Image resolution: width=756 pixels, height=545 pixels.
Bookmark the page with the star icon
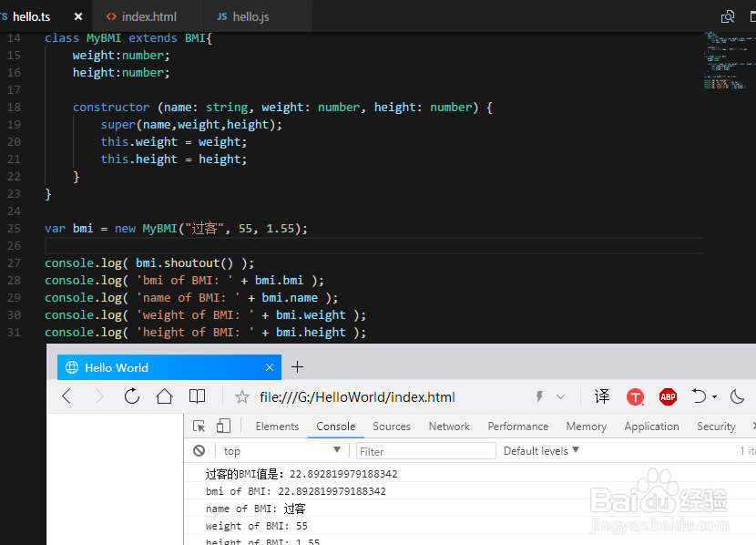pos(242,397)
